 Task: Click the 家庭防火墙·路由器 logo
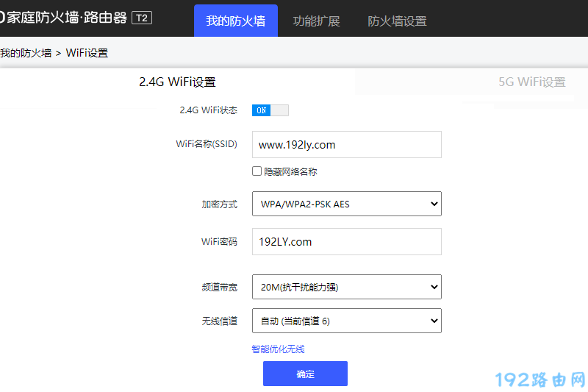tap(65, 18)
